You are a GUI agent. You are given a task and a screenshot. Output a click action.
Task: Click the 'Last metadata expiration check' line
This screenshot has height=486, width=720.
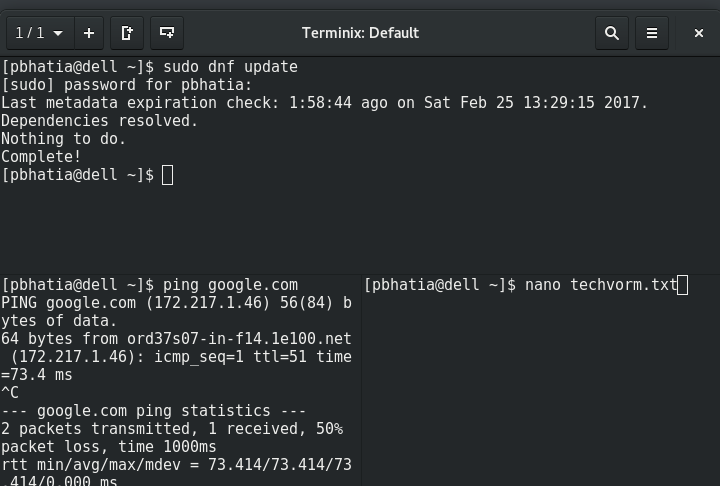(x=324, y=102)
